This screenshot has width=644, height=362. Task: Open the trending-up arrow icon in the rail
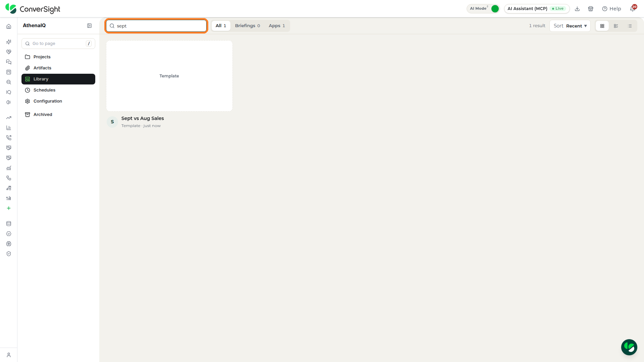point(9,118)
